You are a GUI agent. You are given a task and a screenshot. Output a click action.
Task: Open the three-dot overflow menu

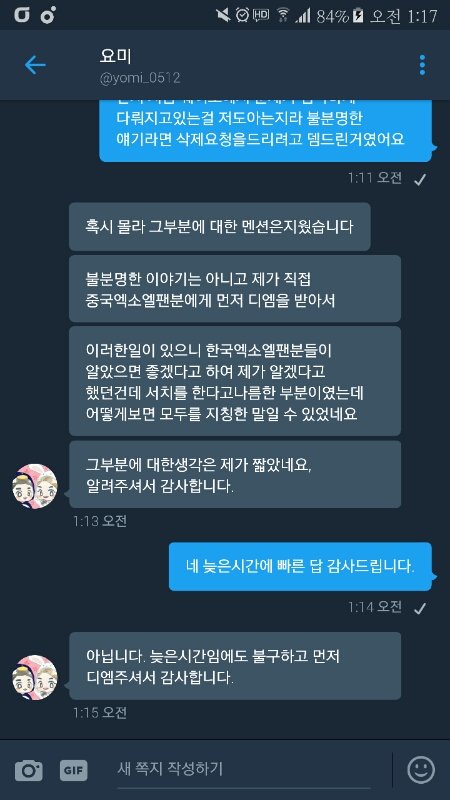[x=422, y=65]
